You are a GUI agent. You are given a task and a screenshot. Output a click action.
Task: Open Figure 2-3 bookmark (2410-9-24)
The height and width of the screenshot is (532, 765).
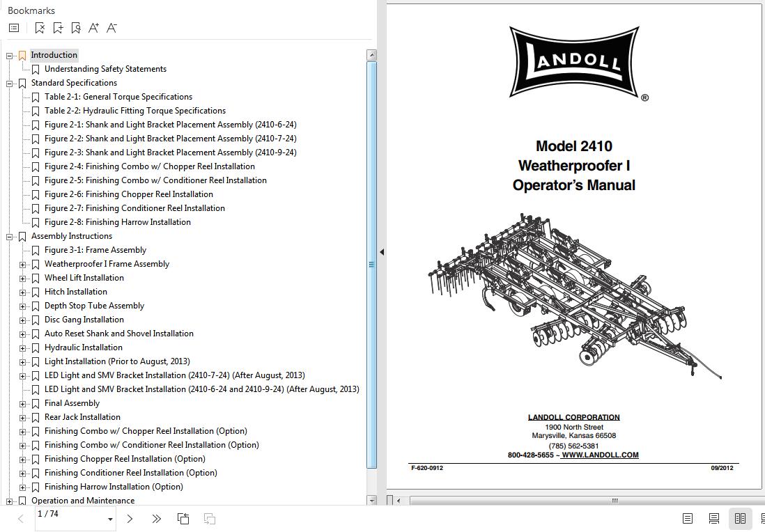click(x=171, y=152)
